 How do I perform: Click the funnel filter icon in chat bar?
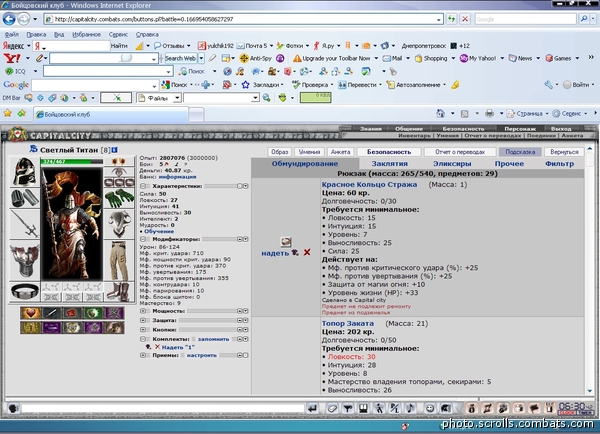(x=347, y=408)
